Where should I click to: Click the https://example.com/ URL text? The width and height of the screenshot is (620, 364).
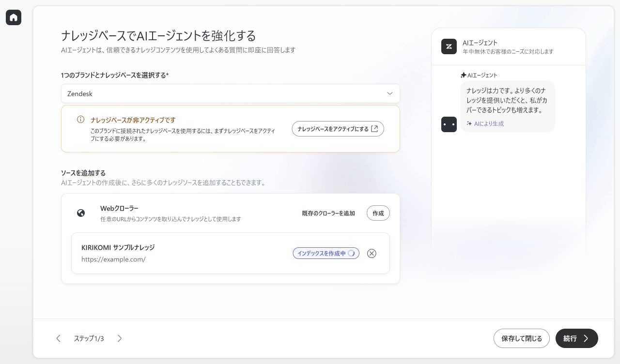(113, 259)
